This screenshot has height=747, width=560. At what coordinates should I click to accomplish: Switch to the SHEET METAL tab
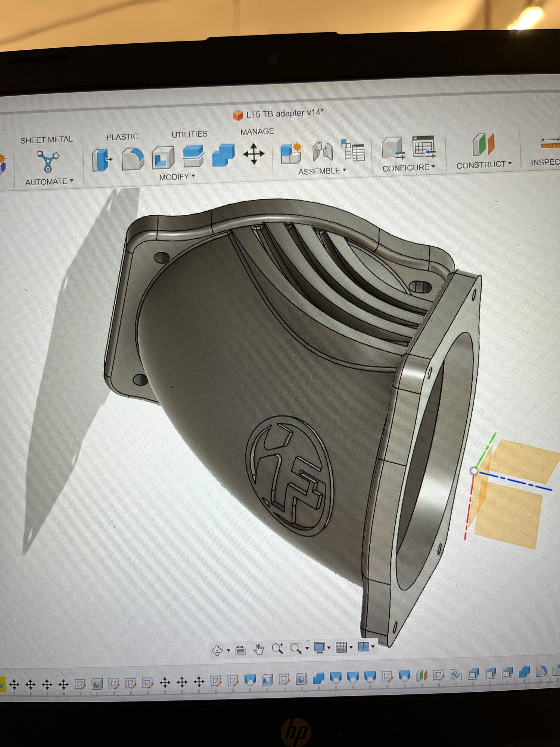click(x=47, y=140)
